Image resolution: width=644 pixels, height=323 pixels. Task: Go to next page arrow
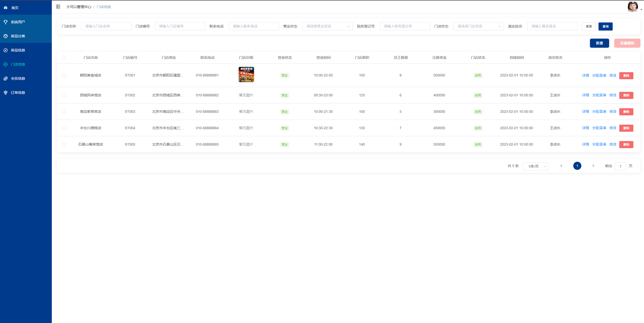(593, 166)
